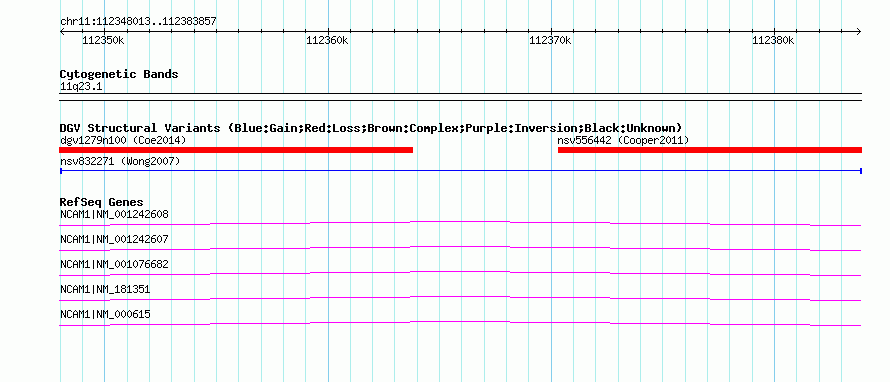This screenshot has height=382, width=890.
Task: Click the right arrow on the ruler
Action: tap(859, 31)
